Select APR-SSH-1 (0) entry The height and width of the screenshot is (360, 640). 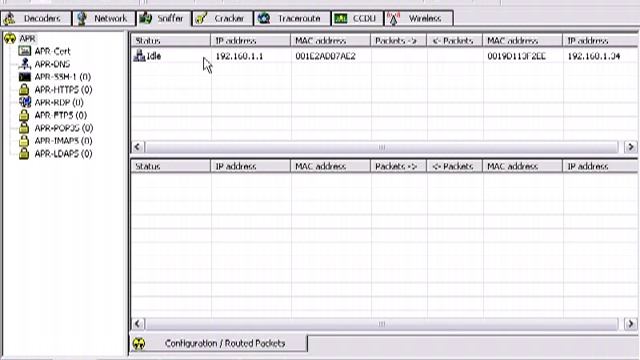click(62, 77)
